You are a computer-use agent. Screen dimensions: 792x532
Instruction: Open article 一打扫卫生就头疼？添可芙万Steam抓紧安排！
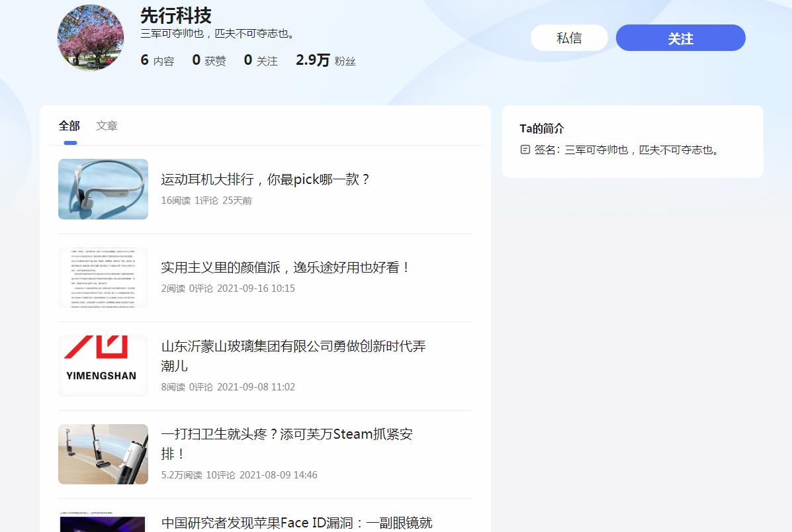coord(287,443)
